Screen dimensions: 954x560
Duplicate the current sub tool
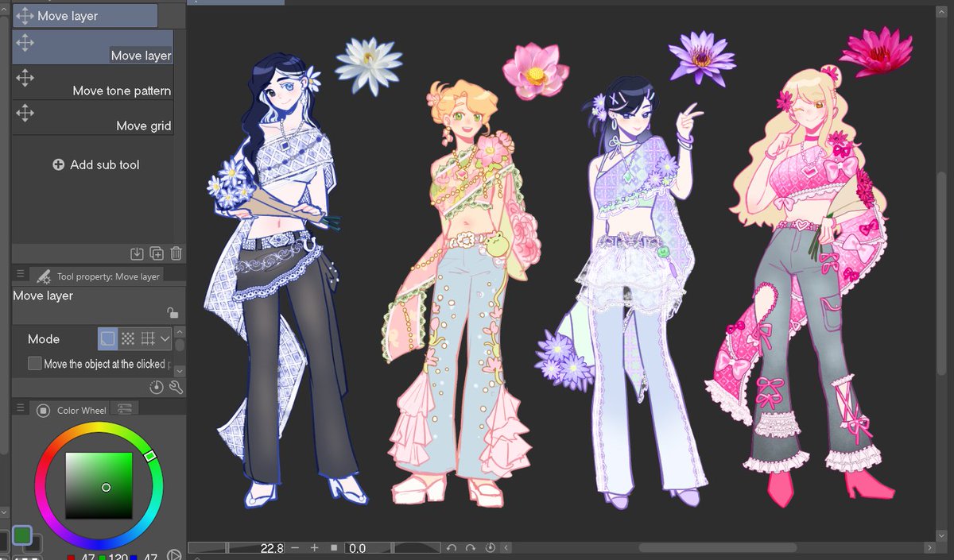tap(157, 253)
